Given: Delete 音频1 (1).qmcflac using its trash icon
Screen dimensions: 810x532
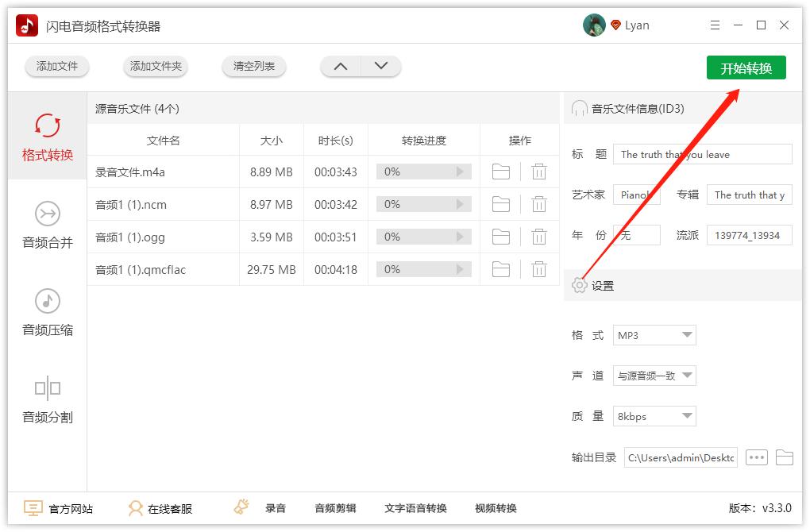Looking at the screenshot, I should click(x=538, y=270).
